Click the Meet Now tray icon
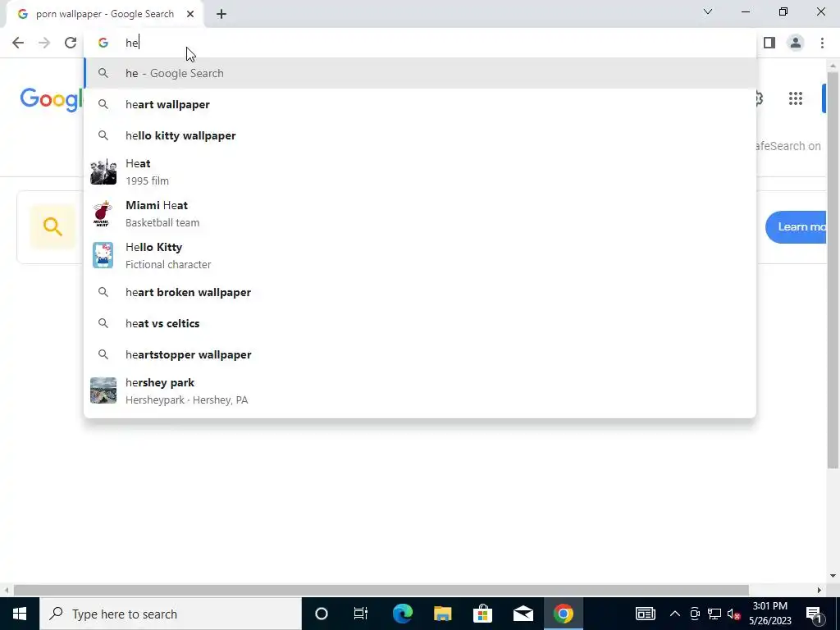This screenshot has height=630, width=840. (695, 614)
